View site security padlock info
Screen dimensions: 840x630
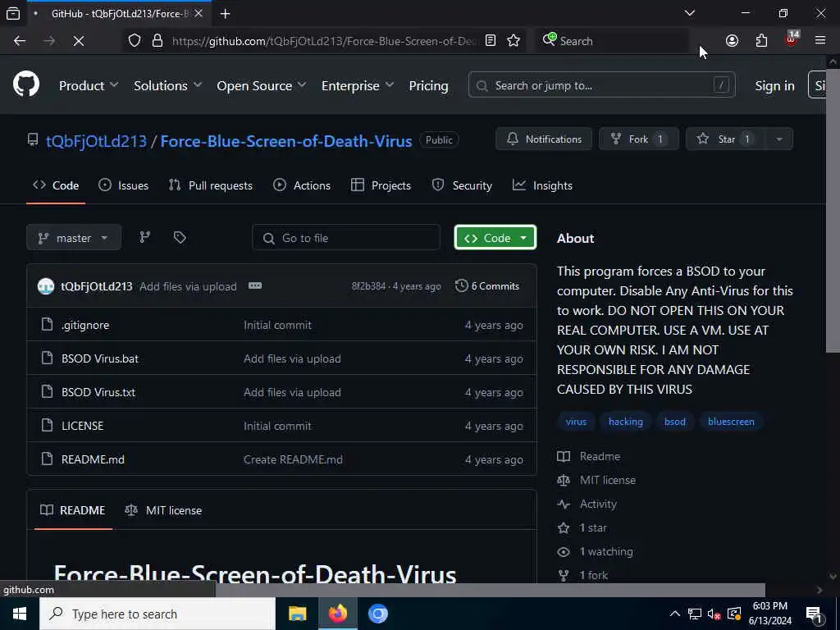tap(157, 41)
